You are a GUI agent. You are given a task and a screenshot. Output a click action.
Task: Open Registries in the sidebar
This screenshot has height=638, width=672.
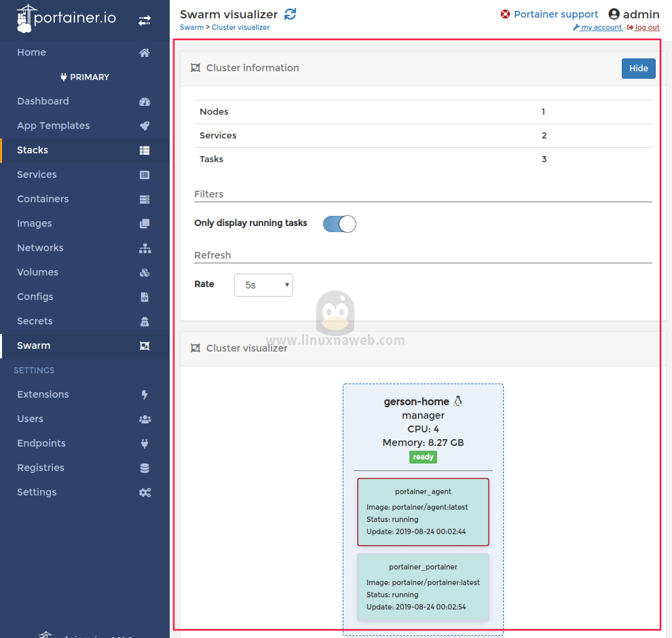coord(85,468)
